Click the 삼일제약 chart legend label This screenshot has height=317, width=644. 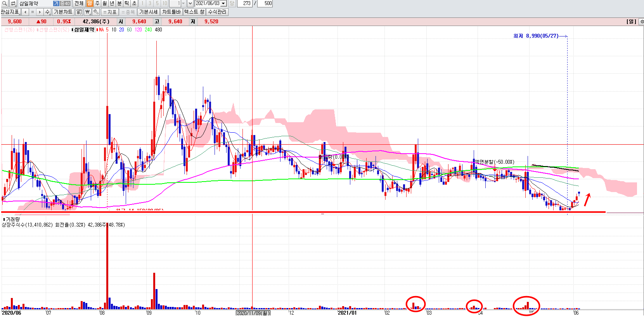[84, 29]
